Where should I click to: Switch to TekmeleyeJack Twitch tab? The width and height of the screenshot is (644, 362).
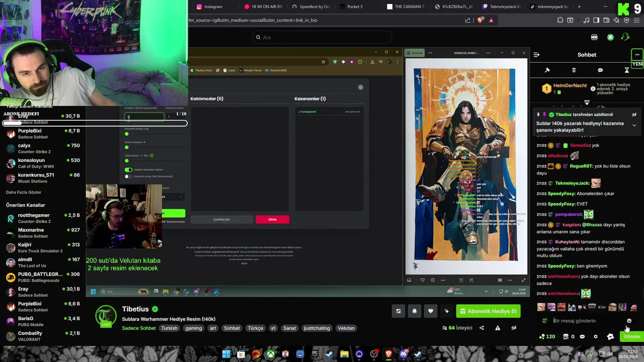pos(502,7)
